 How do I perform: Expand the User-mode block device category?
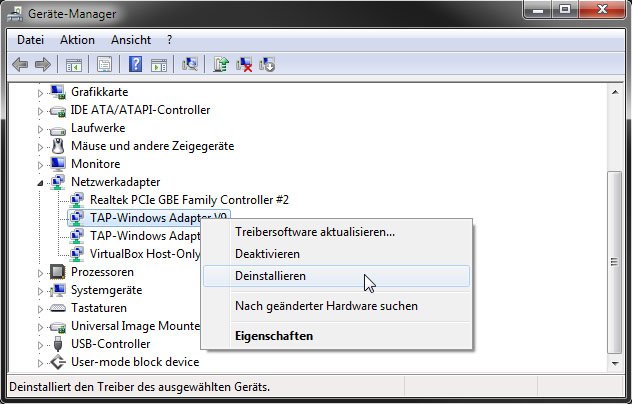tap(40, 363)
